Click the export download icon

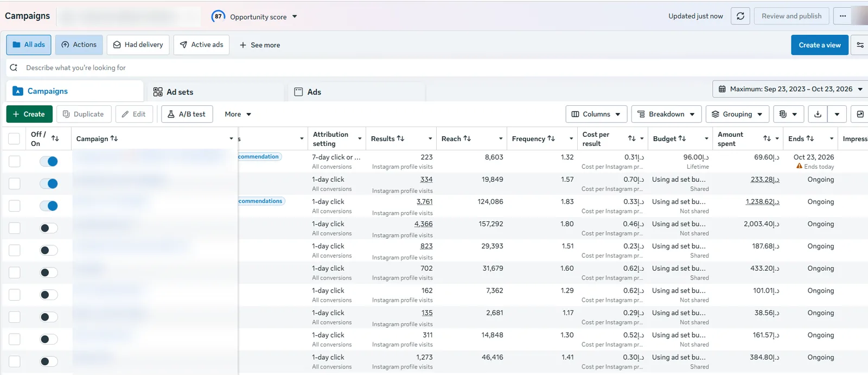point(818,114)
